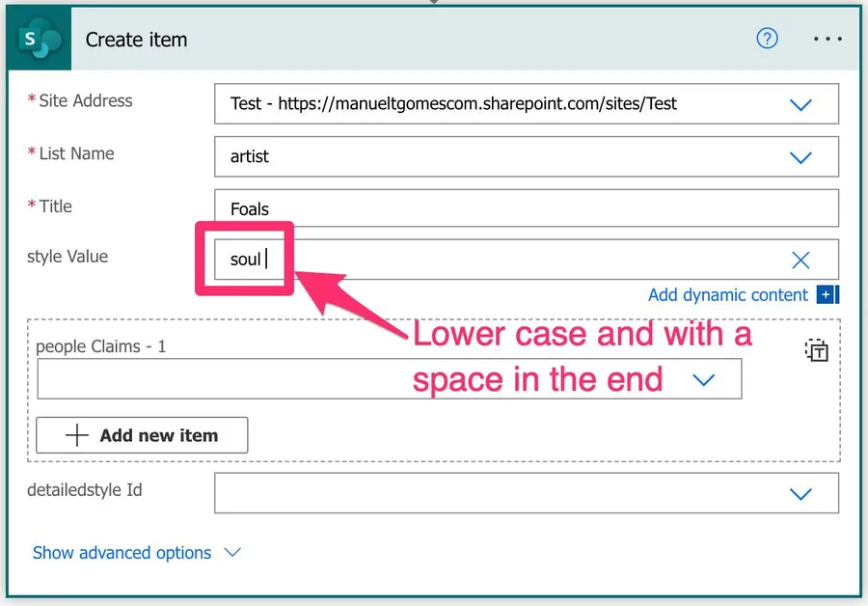Click the blue plus icon beside Add dynamic content
Screen dimensions: 868x606
(827, 295)
